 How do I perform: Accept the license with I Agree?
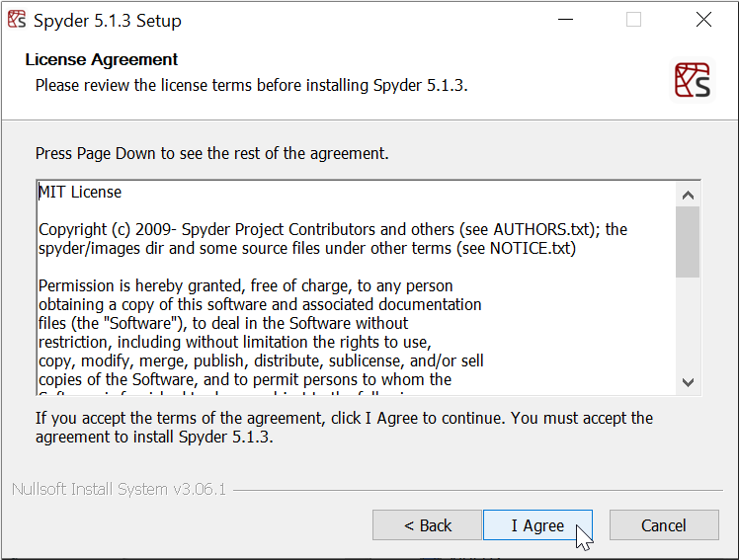(537, 525)
